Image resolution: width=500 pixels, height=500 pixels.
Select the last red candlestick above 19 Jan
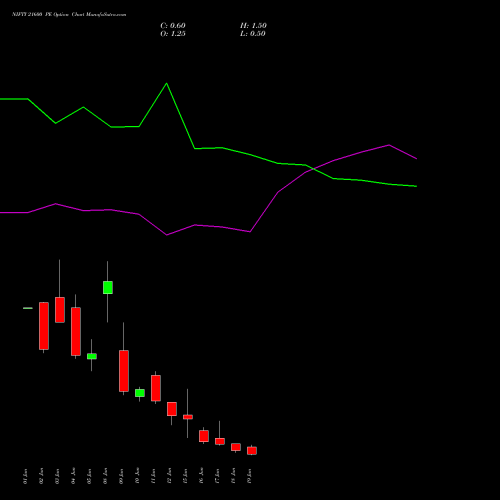point(252,451)
